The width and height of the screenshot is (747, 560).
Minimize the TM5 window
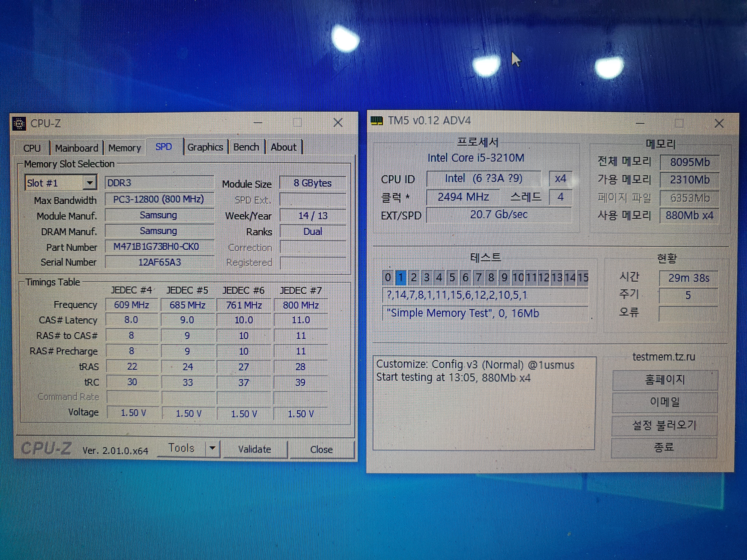tap(640, 124)
